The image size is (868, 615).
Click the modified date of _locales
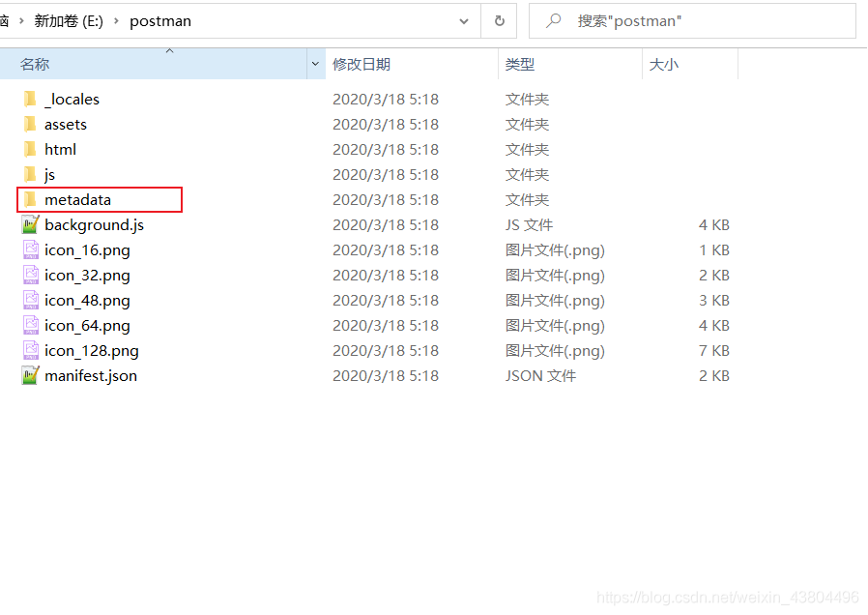pos(386,99)
